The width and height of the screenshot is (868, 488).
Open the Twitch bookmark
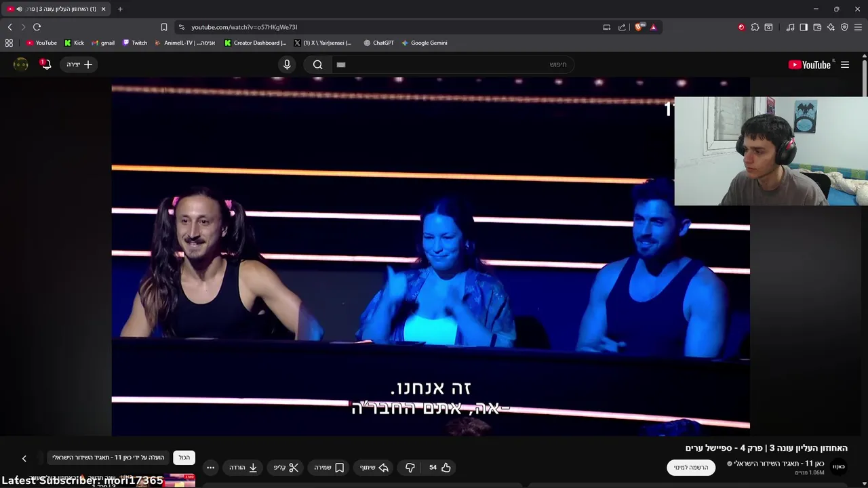[x=135, y=43]
